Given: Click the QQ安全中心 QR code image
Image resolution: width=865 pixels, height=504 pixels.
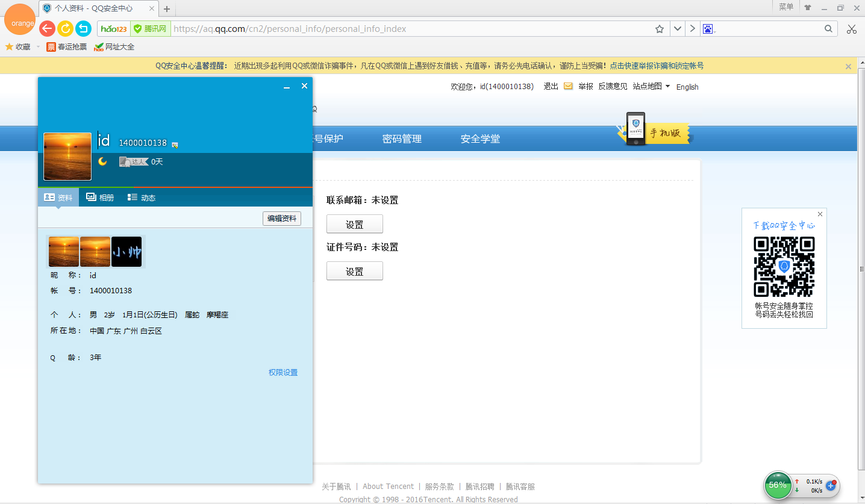Looking at the screenshot, I should pos(784,266).
